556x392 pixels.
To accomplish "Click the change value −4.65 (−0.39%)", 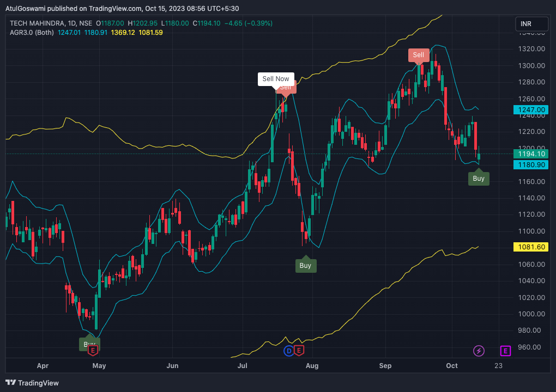I will 249,23.
